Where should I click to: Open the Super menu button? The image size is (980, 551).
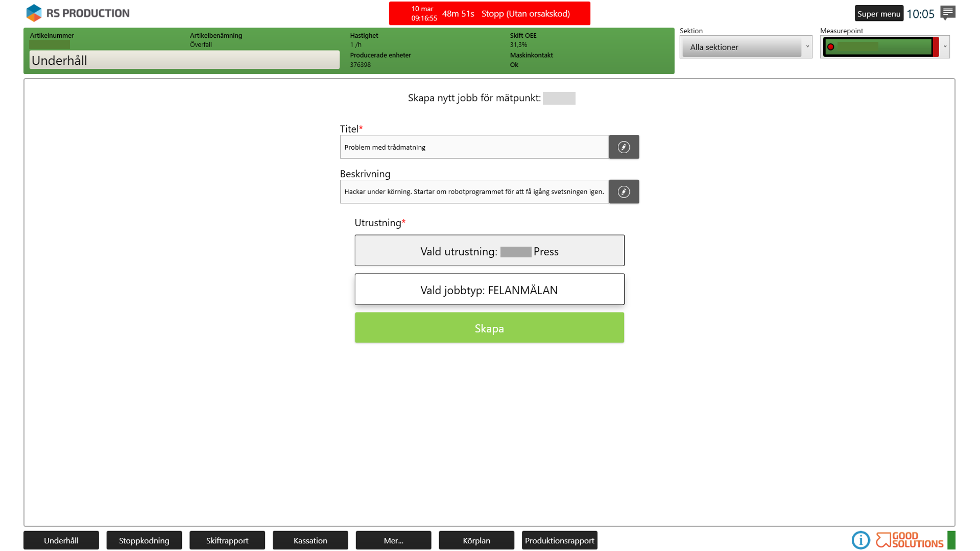click(878, 14)
